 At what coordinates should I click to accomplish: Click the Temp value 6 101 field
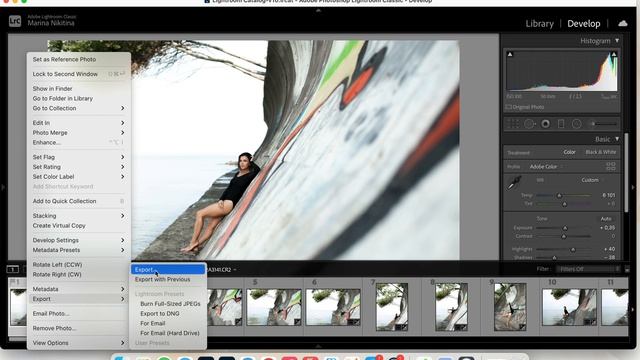coord(608,195)
